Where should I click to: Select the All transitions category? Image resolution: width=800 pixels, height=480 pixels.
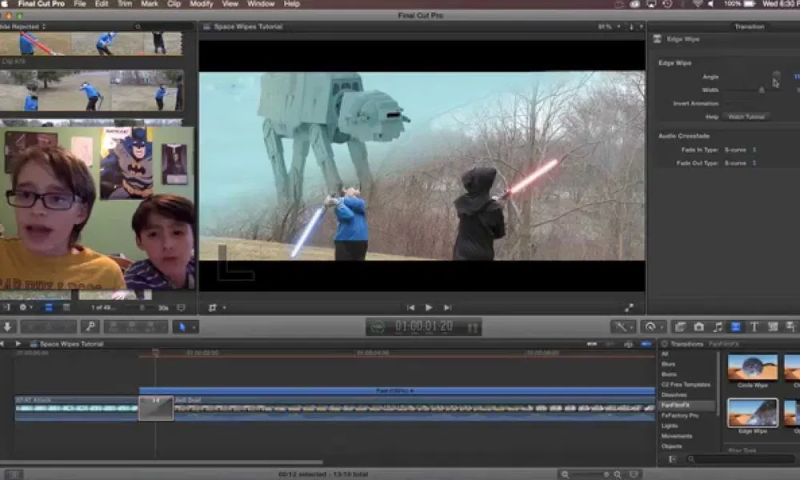(665, 354)
